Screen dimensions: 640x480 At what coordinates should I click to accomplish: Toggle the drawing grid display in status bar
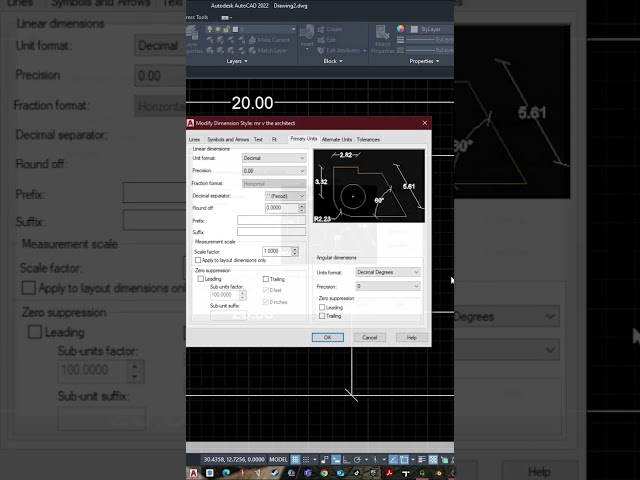[x=295, y=460]
